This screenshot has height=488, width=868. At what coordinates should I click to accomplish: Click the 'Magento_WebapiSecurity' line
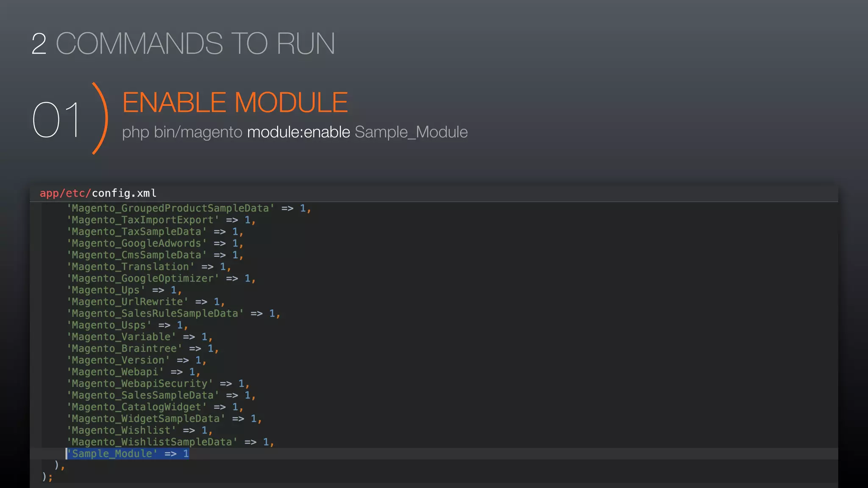point(158,384)
